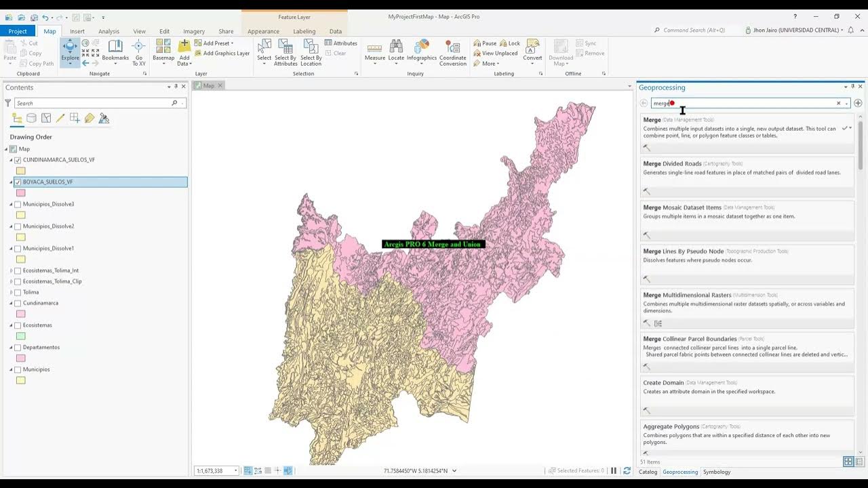The width and height of the screenshot is (868, 488).
Task: Open the Locate tool
Action: tap(396, 52)
